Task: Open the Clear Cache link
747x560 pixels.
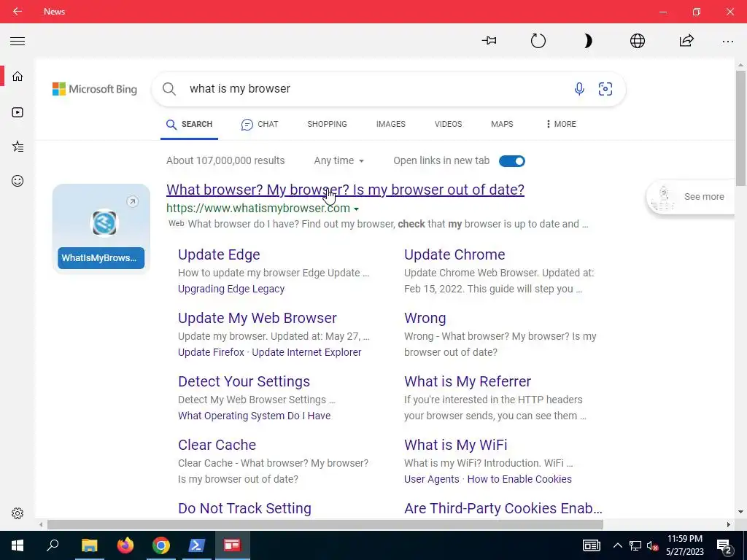Action: pyautogui.click(x=217, y=445)
